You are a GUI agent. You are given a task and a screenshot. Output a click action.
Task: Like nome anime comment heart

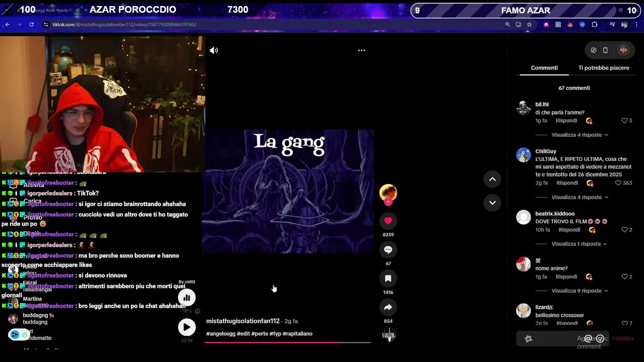pos(624,277)
